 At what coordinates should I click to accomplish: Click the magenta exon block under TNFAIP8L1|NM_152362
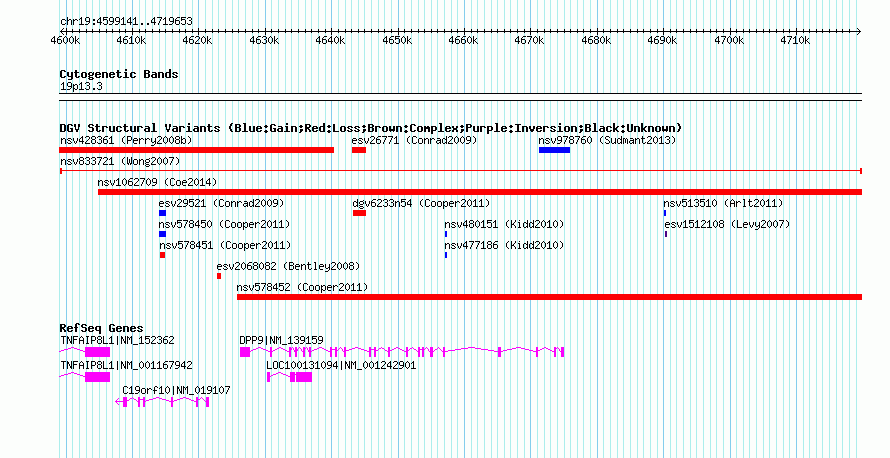click(x=97, y=352)
